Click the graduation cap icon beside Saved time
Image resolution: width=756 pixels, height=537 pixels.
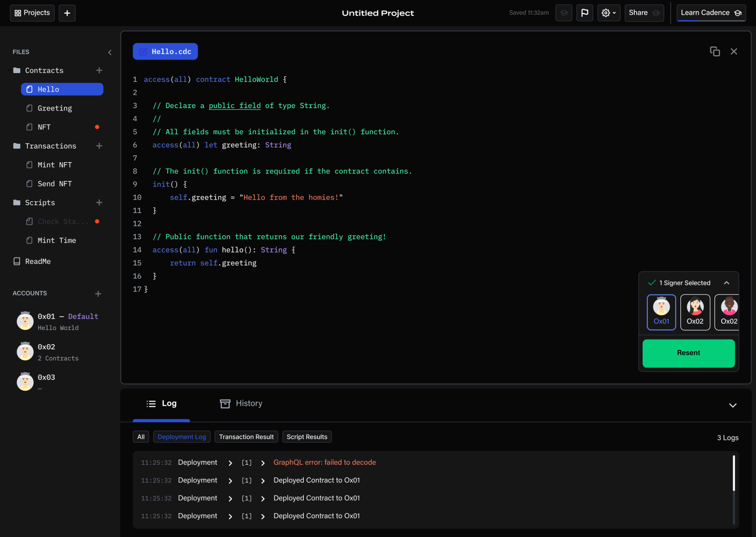564,13
